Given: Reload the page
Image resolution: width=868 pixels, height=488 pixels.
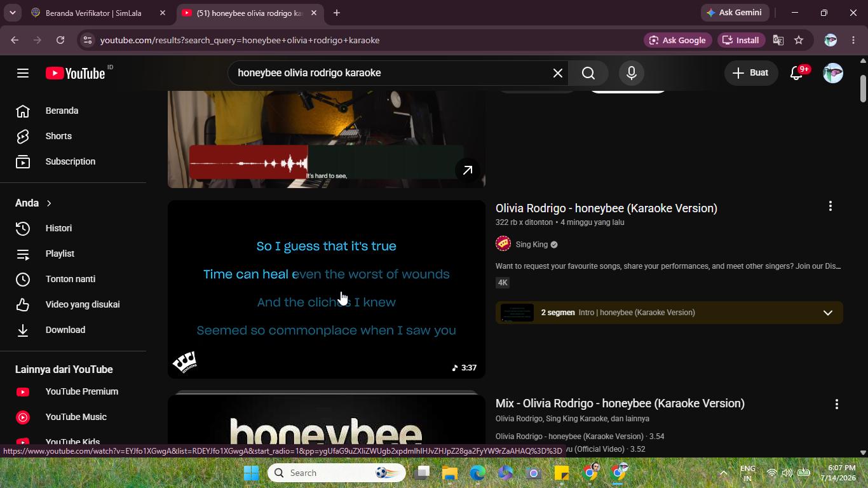Looking at the screenshot, I should tap(60, 40).
